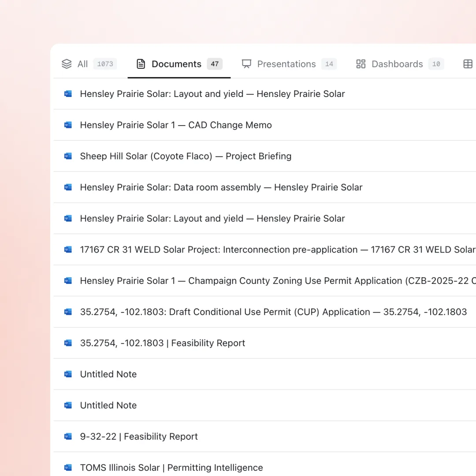Click Word icon beside TOMS Illinois Solar
This screenshot has height=476, width=476.
68,468
